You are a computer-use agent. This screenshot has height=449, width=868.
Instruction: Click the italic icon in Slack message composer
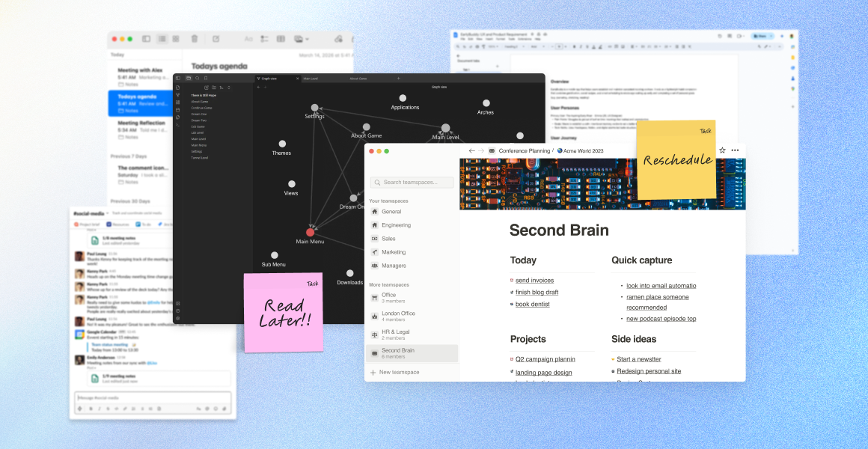click(100, 409)
